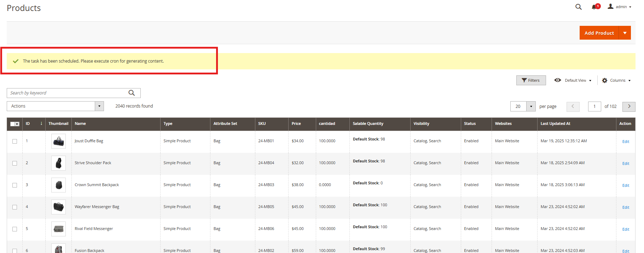
Task: Edit the Joust Duffle Bag product
Action: pos(626,142)
